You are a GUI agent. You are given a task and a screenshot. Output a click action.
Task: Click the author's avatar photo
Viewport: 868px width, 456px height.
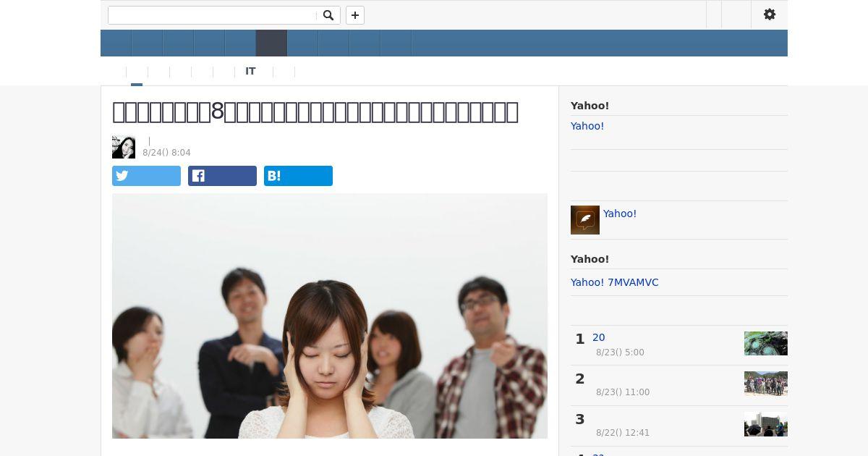point(124,147)
